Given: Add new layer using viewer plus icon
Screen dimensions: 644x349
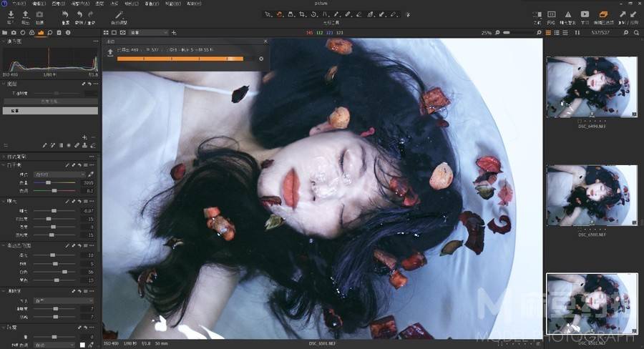Looking at the screenshot, I should [x=174, y=32].
